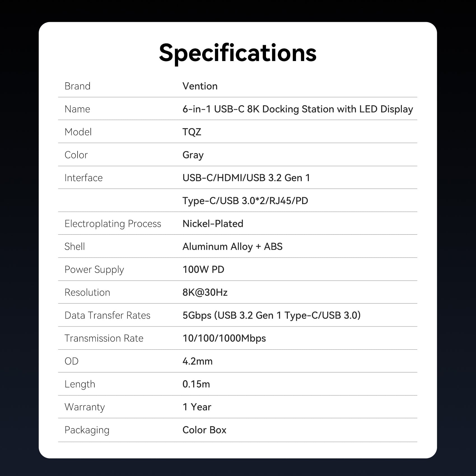The width and height of the screenshot is (476, 476).
Task: Select the Brand row label
Action: (78, 86)
